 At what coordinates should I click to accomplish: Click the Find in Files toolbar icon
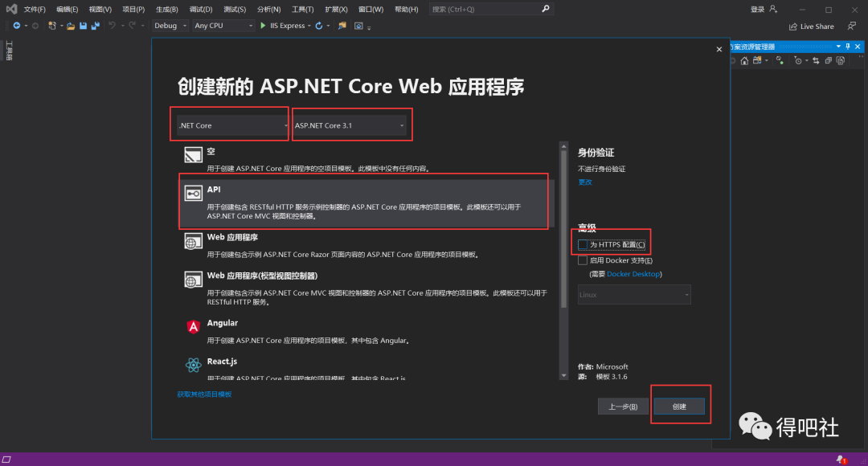(342, 26)
